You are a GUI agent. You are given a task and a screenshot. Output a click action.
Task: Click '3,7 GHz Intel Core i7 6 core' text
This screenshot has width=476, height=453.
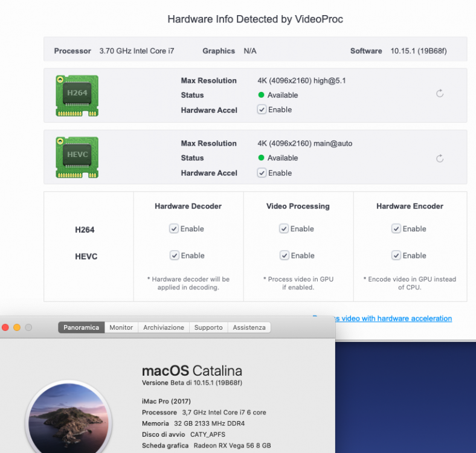pos(224,413)
